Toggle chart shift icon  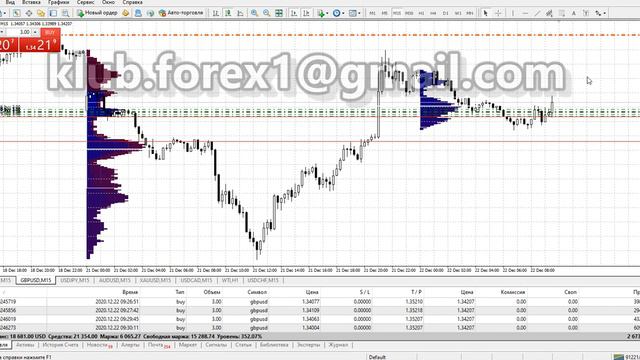(306, 13)
